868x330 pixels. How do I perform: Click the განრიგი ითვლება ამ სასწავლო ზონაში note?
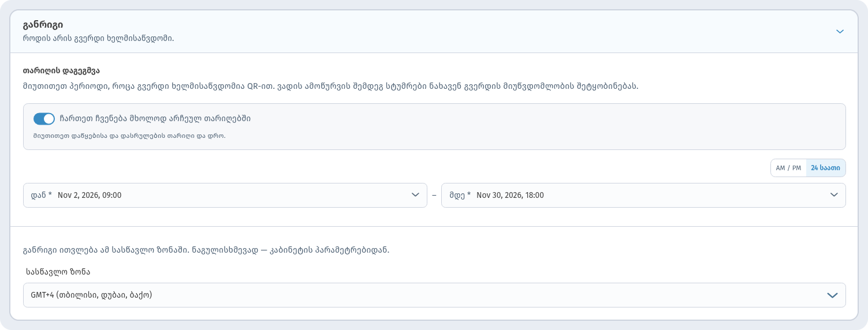tap(206, 250)
